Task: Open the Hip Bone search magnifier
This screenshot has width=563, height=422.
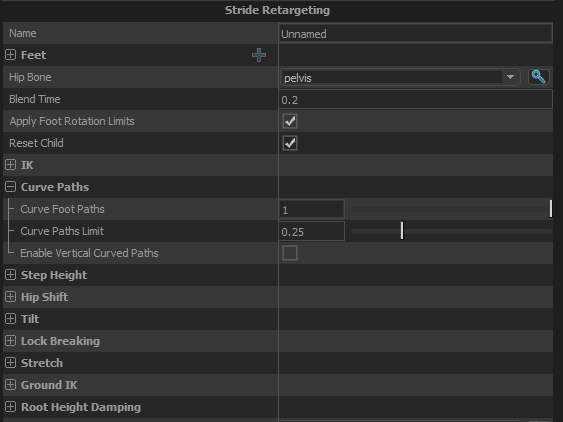Action: 539,77
